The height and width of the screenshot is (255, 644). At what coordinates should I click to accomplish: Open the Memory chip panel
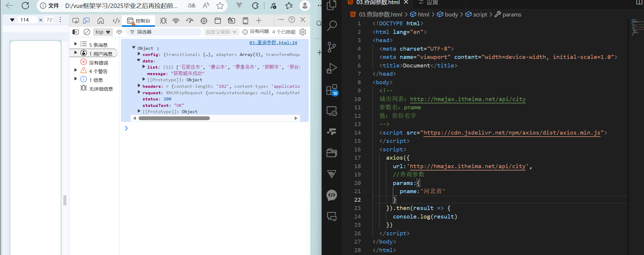click(204, 21)
